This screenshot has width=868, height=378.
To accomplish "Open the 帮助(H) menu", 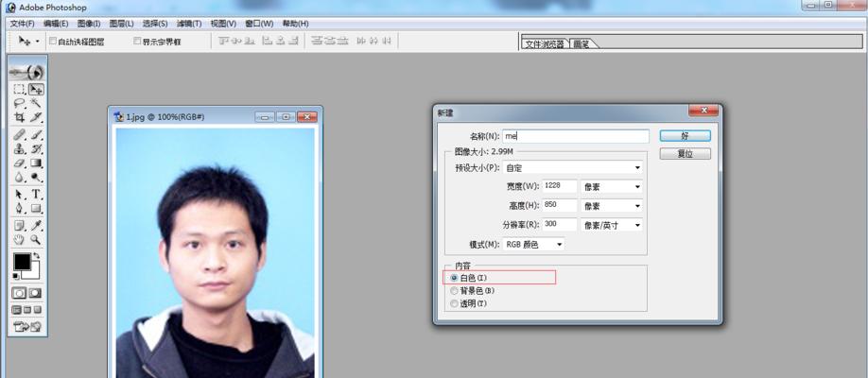I will pyautogui.click(x=296, y=24).
